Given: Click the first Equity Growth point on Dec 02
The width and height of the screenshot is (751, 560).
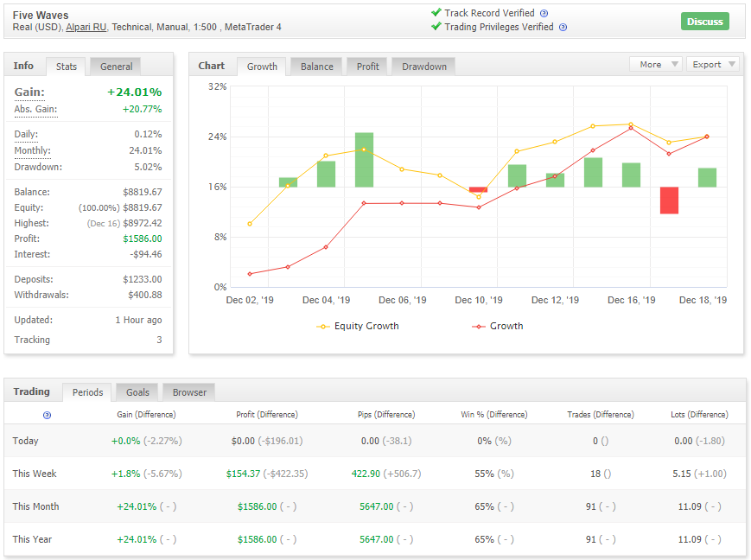Looking at the screenshot, I should click(250, 224).
